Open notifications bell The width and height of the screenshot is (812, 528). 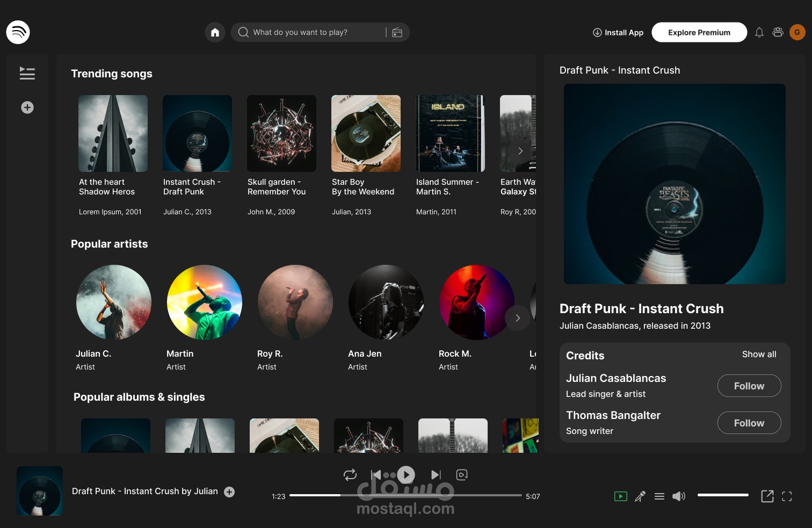tap(759, 32)
